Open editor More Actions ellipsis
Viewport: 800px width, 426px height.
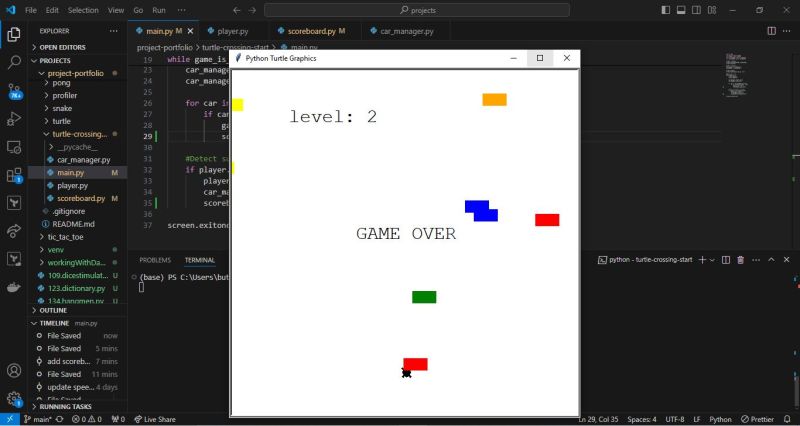coord(786,31)
